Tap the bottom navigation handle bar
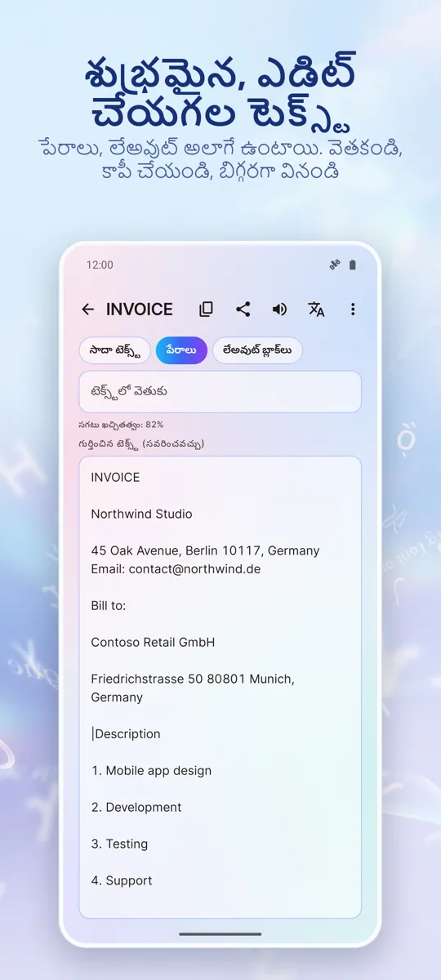Screen dimensions: 441x980 pos(220,933)
